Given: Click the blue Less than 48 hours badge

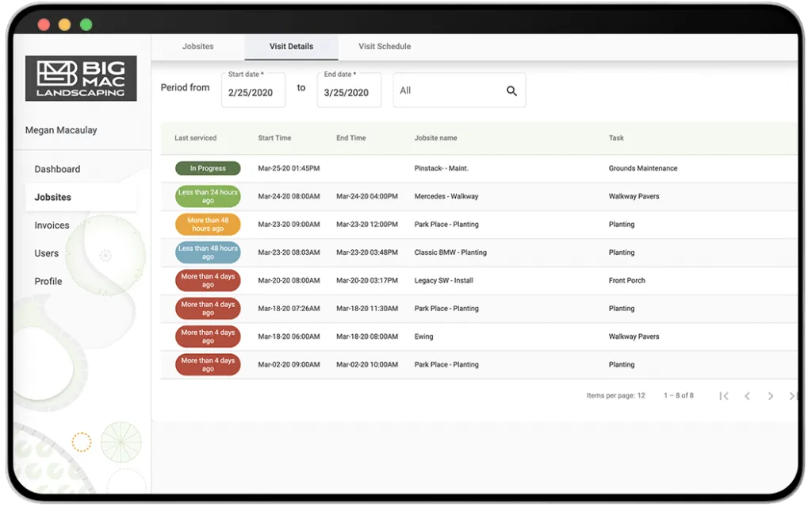Looking at the screenshot, I should [x=208, y=252].
